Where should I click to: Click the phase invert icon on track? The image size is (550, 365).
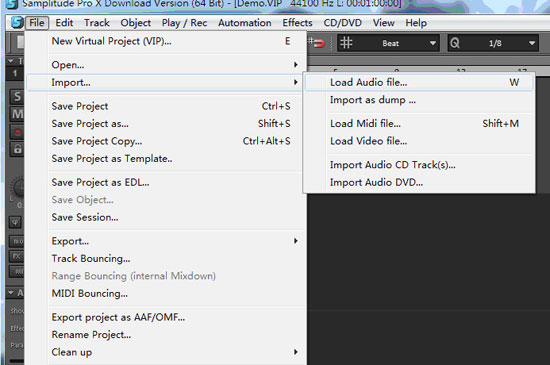[x=15, y=222]
